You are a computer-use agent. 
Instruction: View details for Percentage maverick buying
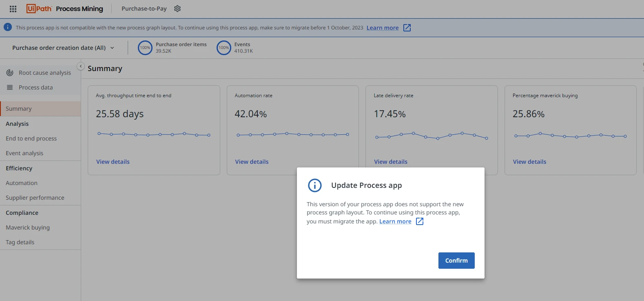pyautogui.click(x=529, y=162)
